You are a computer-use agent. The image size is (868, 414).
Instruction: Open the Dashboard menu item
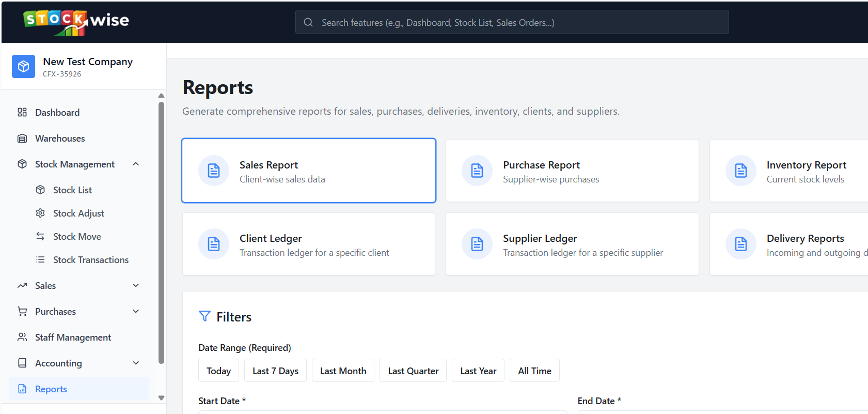pos(79,112)
